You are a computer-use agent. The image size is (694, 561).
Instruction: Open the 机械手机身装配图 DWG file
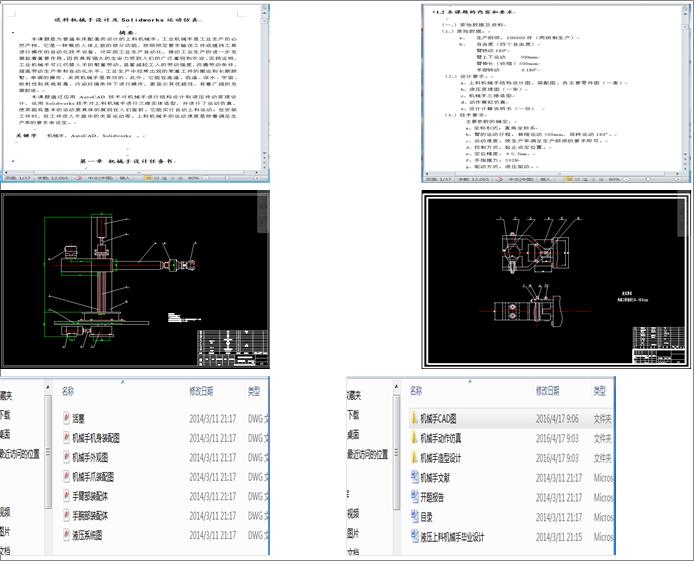click(x=96, y=438)
